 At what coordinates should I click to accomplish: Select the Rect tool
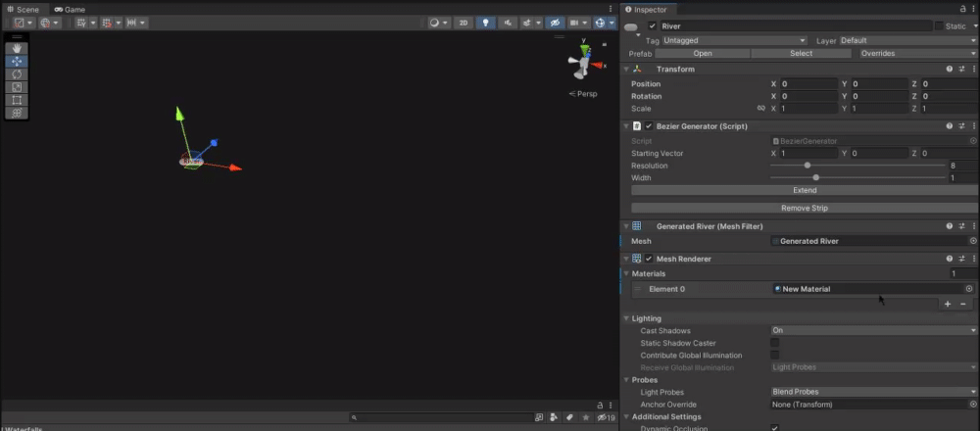[x=17, y=100]
